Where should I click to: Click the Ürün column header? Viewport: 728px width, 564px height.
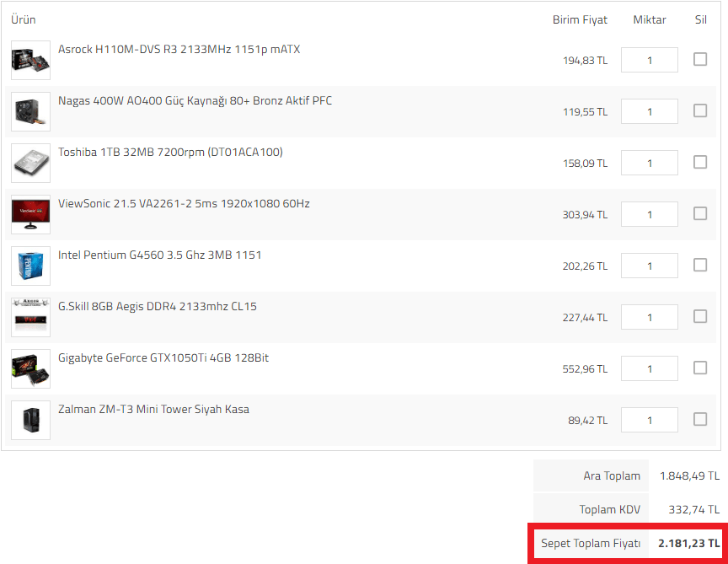[24, 19]
